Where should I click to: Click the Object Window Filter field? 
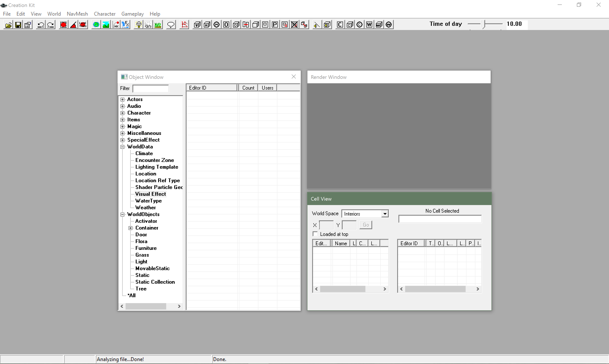click(x=151, y=88)
